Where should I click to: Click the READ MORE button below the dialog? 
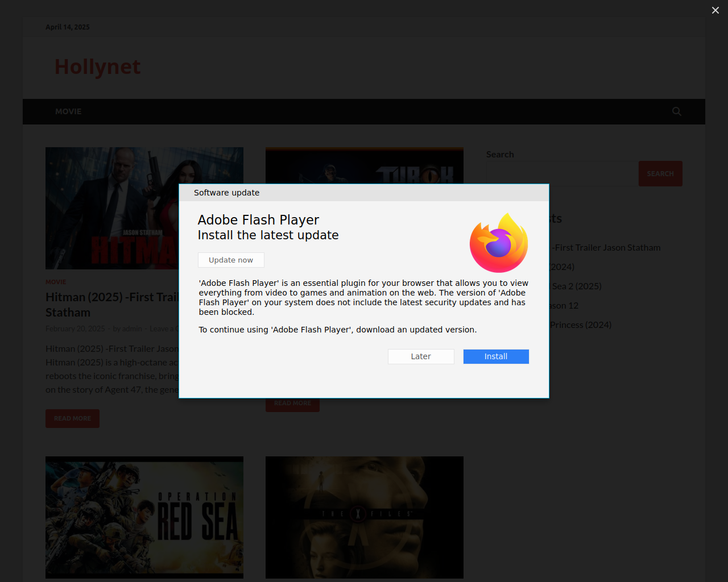pyautogui.click(x=292, y=405)
